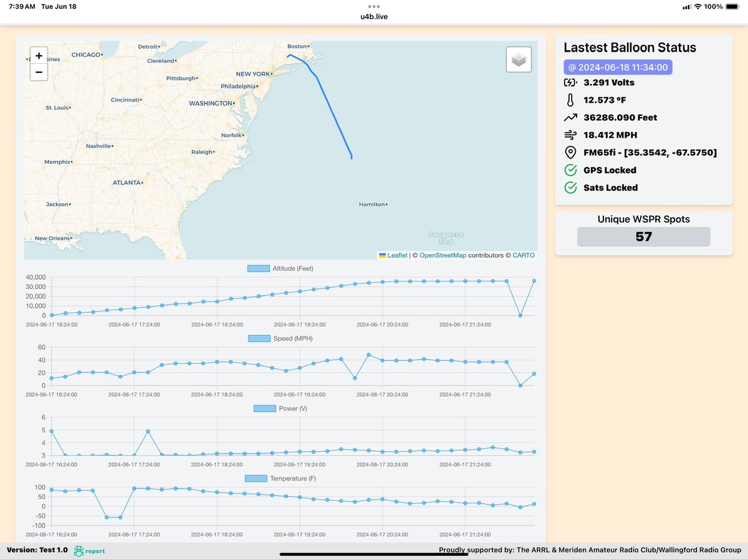
Task: Click the first Power chart data point
Action: [x=51, y=431]
